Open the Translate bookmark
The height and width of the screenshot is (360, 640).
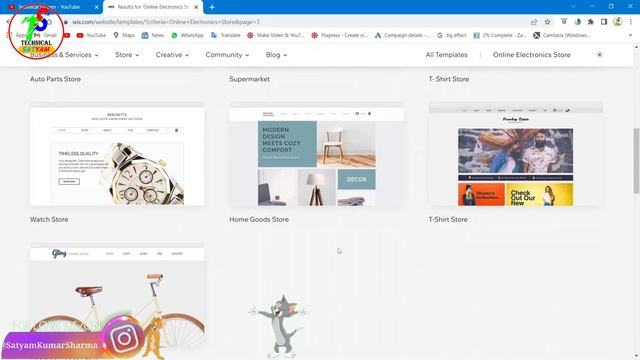[225, 36]
